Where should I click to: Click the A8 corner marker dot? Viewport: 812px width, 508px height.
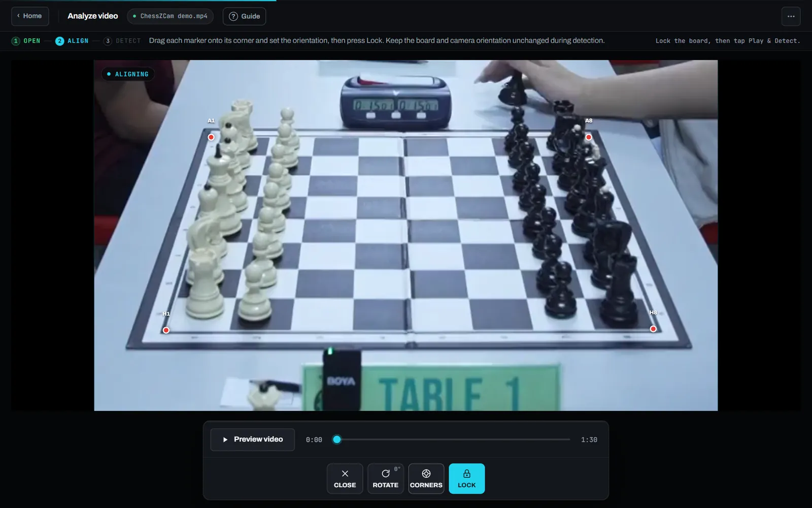click(x=589, y=137)
